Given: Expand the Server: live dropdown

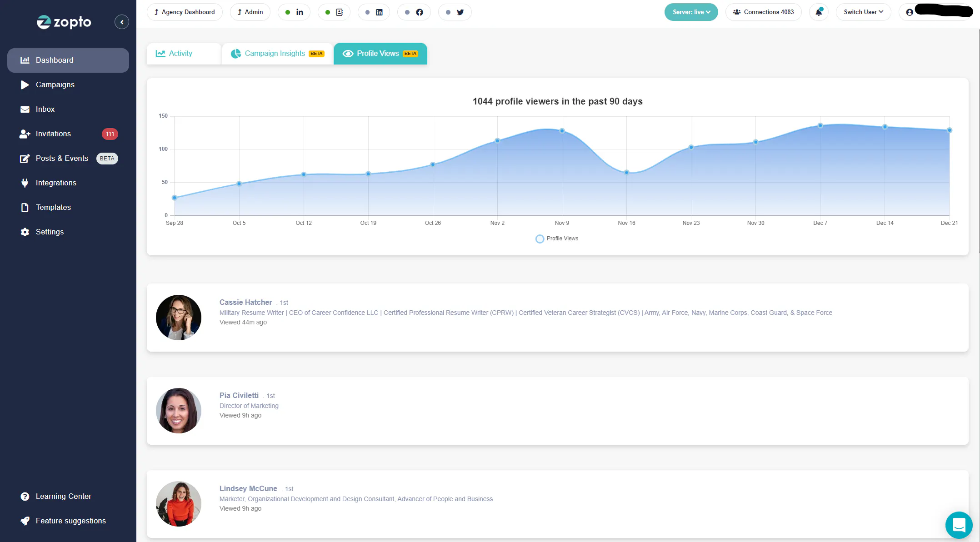Looking at the screenshot, I should pyautogui.click(x=691, y=12).
